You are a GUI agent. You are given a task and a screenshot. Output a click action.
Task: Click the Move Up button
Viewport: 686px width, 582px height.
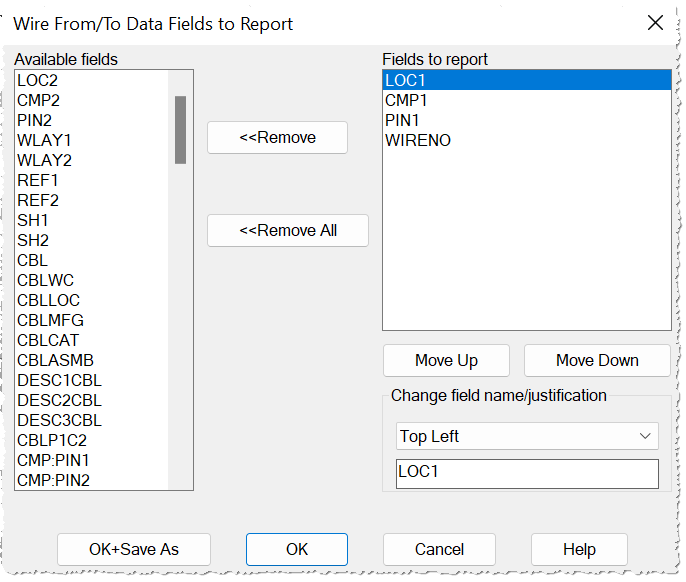(446, 361)
